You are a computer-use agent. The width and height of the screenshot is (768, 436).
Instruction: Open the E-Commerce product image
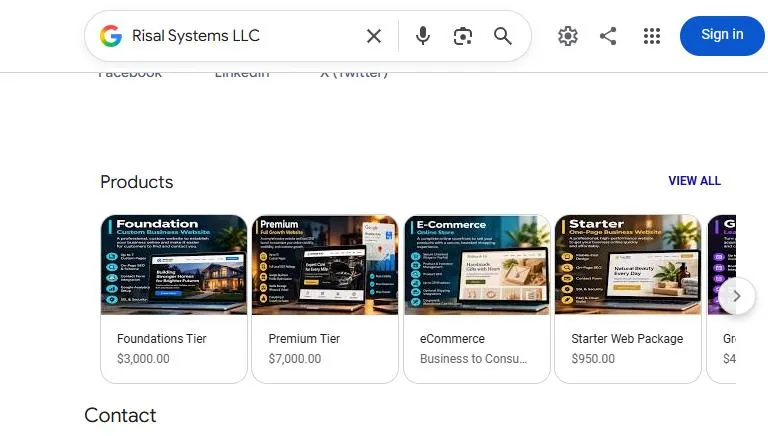click(x=477, y=265)
